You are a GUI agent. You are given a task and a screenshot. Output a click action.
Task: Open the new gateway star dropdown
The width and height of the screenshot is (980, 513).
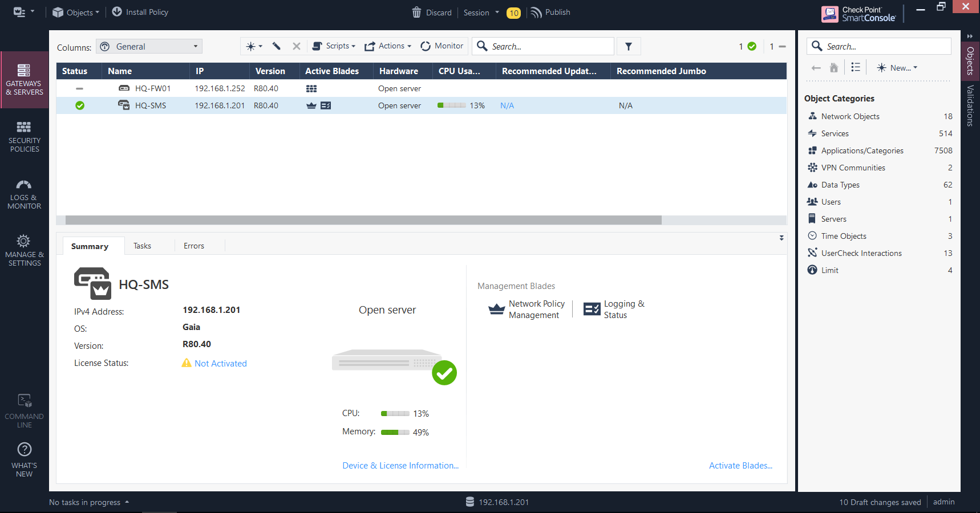[254, 46]
